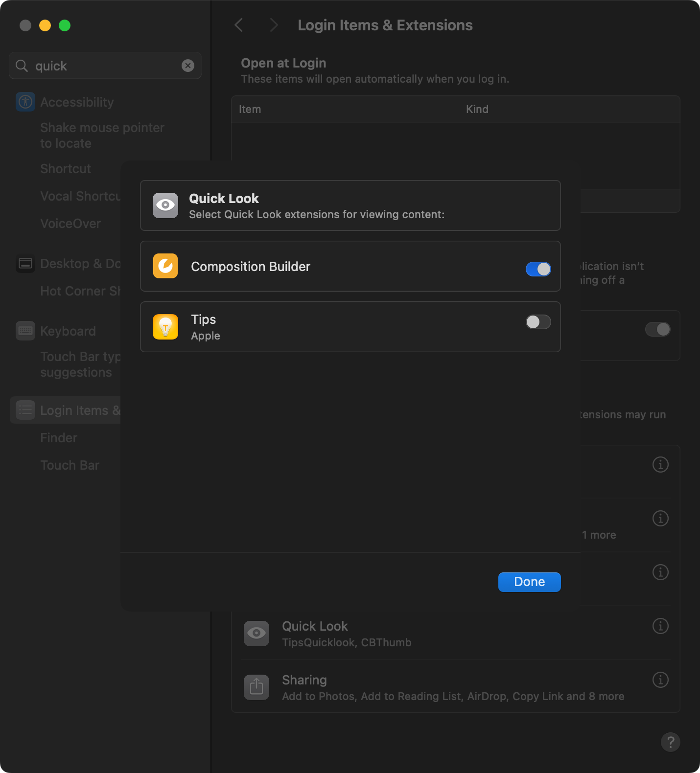Click the "Login Items & Extensions" page title
The height and width of the screenshot is (773, 700).
385,25
